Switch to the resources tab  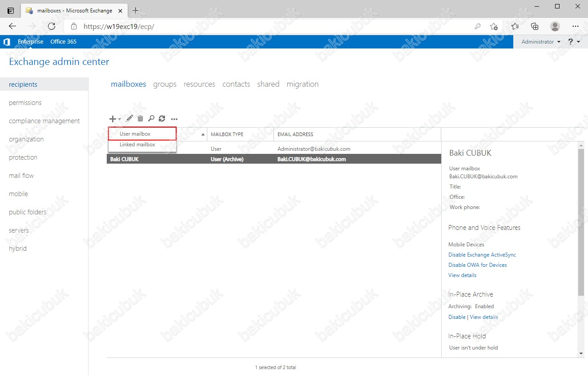pos(199,84)
